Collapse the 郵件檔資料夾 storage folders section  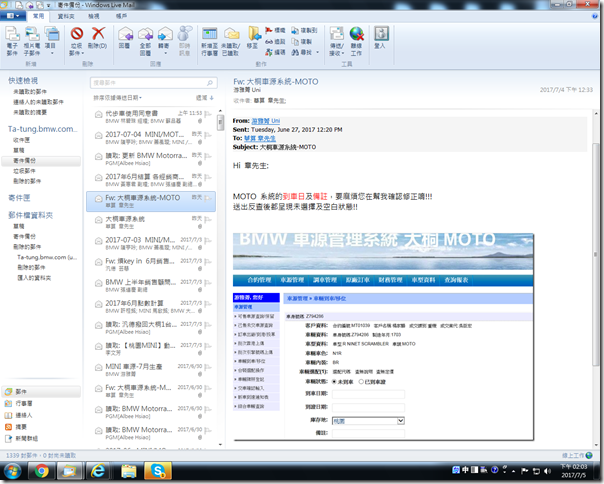30,215
